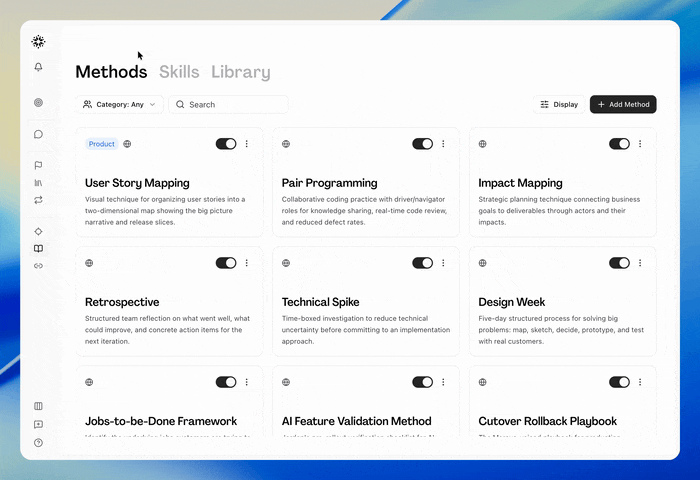Open notifications bell in sidebar

click(38, 67)
